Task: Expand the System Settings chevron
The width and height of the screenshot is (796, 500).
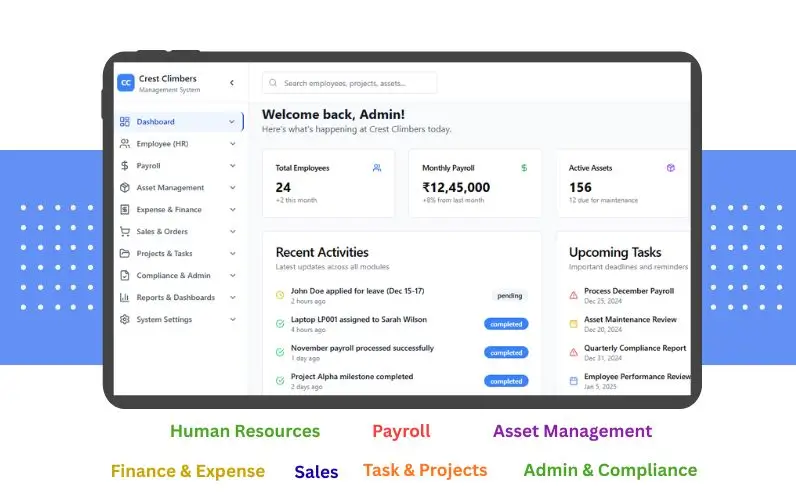Action: tap(233, 319)
